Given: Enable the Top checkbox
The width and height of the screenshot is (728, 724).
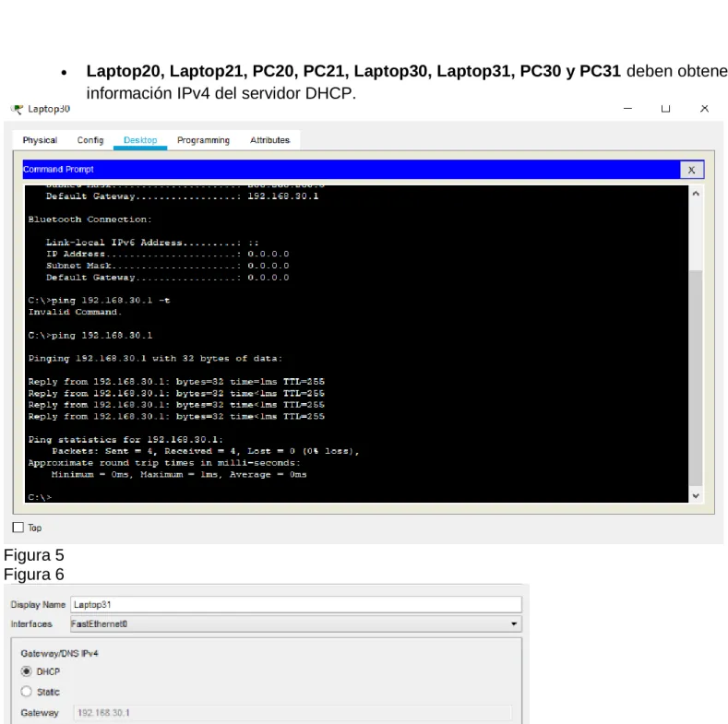Looking at the screenshot, I should click(18, 528).
